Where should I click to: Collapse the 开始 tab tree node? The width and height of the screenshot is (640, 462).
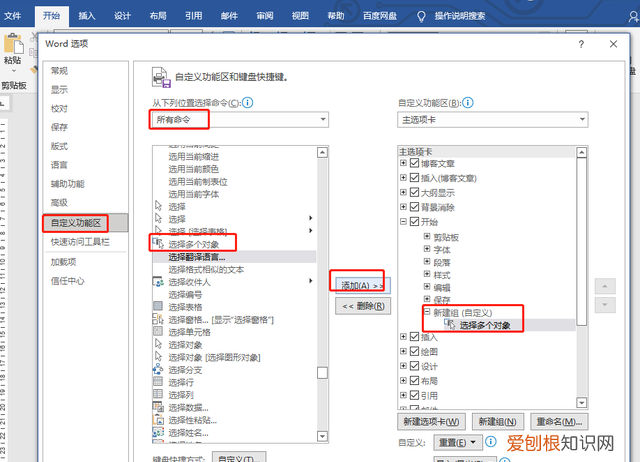click(x=403, y=221)
